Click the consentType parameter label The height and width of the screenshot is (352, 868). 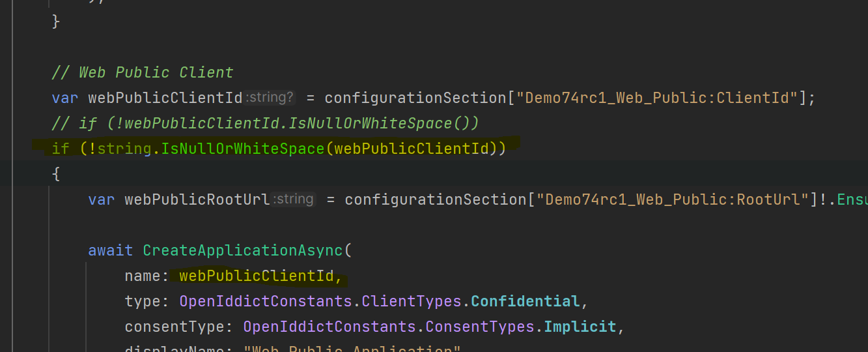pyautogui.click(x=179, y=327)
